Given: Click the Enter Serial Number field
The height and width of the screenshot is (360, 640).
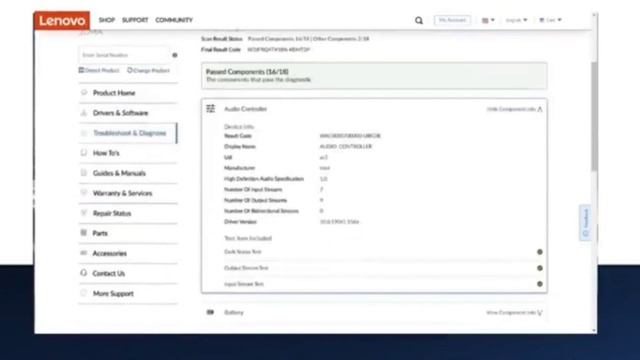Looking at the screenshot, I should pos(124,55).
